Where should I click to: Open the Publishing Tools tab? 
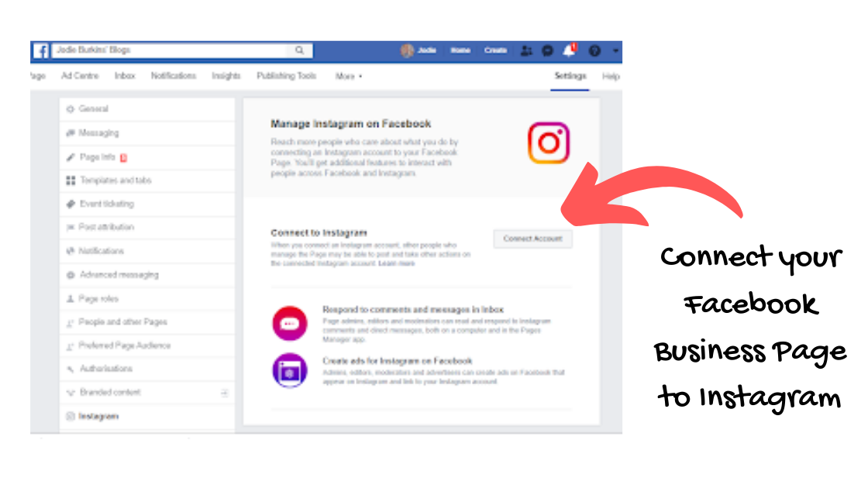[286, 76]
